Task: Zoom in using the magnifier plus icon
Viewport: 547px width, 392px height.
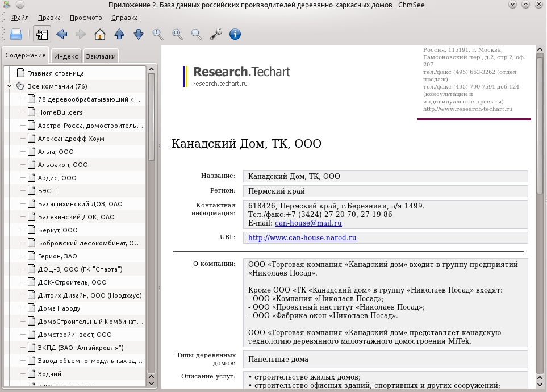Action: [x=158, y=34]
